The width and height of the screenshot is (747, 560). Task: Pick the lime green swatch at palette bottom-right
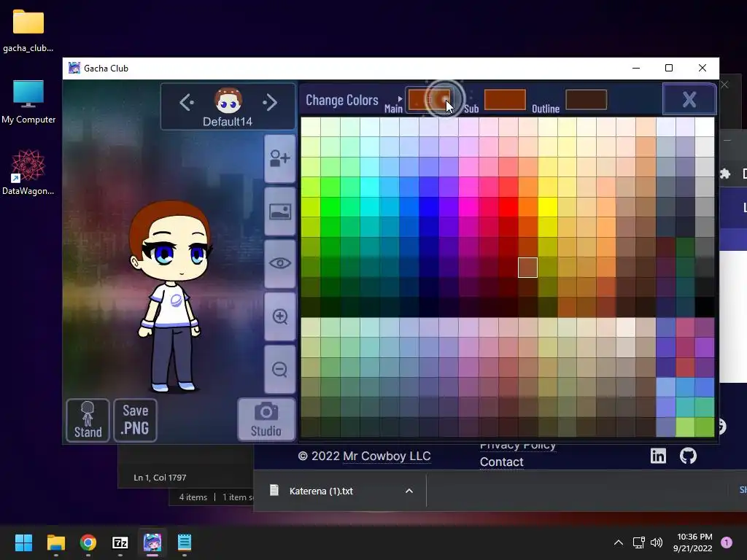click(x=685, y=427)
